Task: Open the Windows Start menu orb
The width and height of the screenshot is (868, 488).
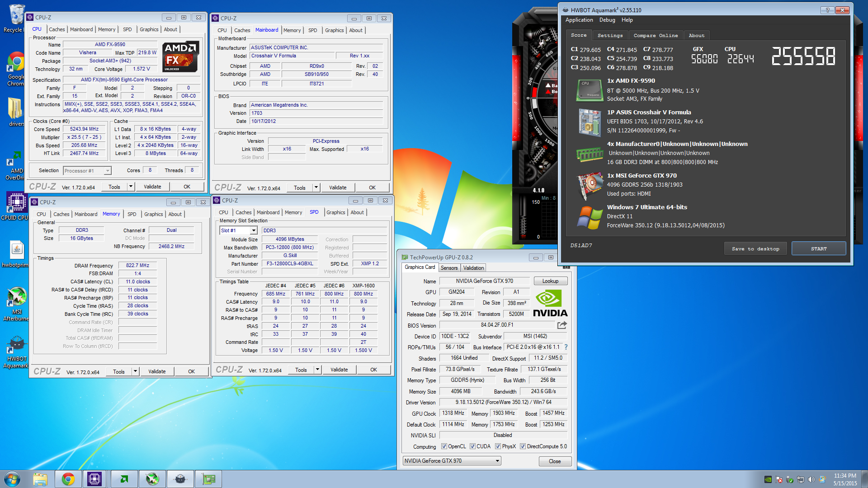Action: 12,479
